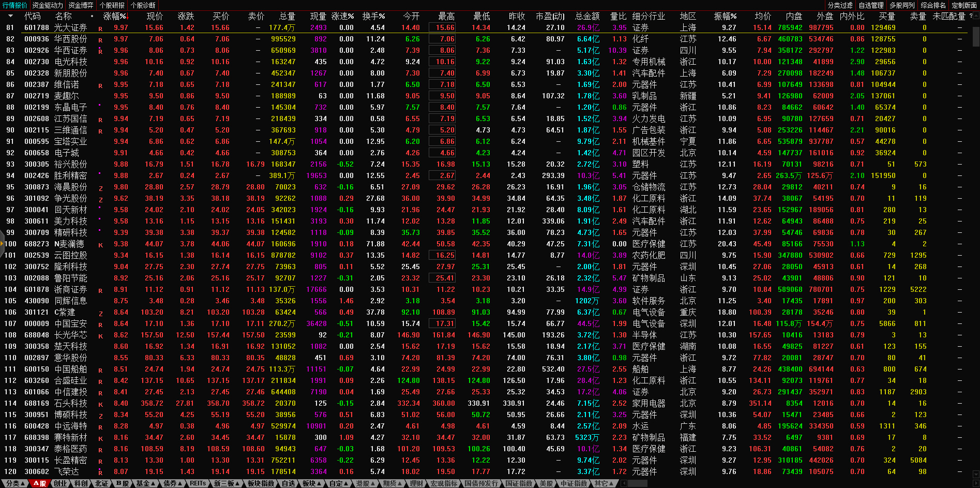Click the dropdown triangle left of 代码 header
The width and height of the screenshot is (980, 488).
[x=10, y=16]
